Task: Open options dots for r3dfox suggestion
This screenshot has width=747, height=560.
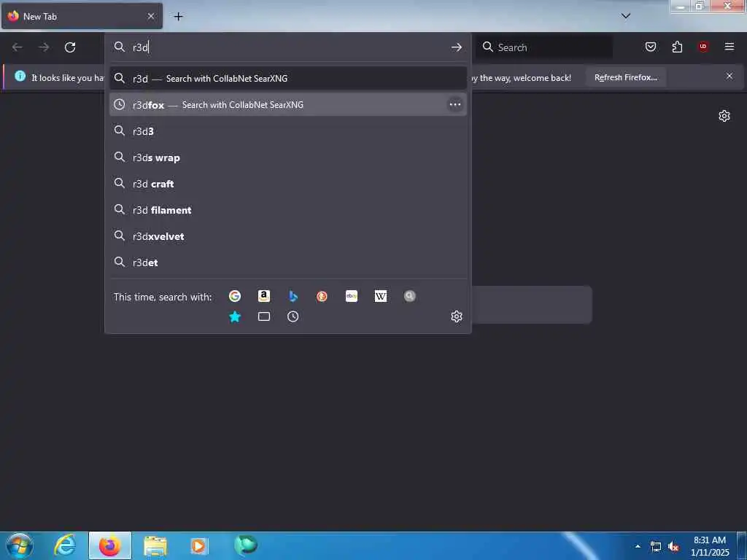Action: 455,104
